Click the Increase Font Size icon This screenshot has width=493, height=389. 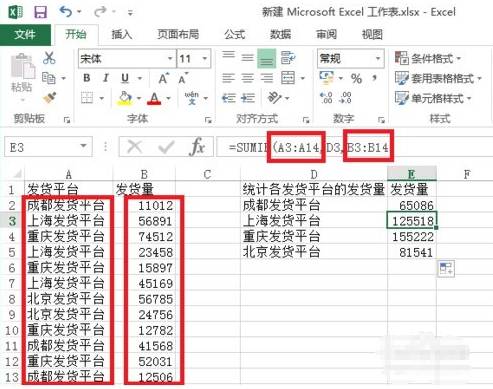click(163, 78)
